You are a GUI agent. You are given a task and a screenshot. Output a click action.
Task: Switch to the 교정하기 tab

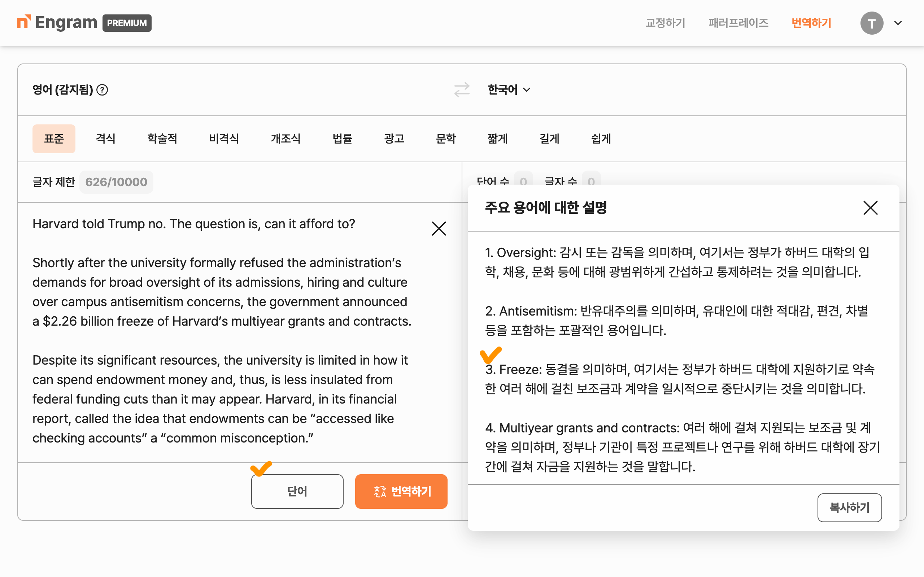click(665, 23)
